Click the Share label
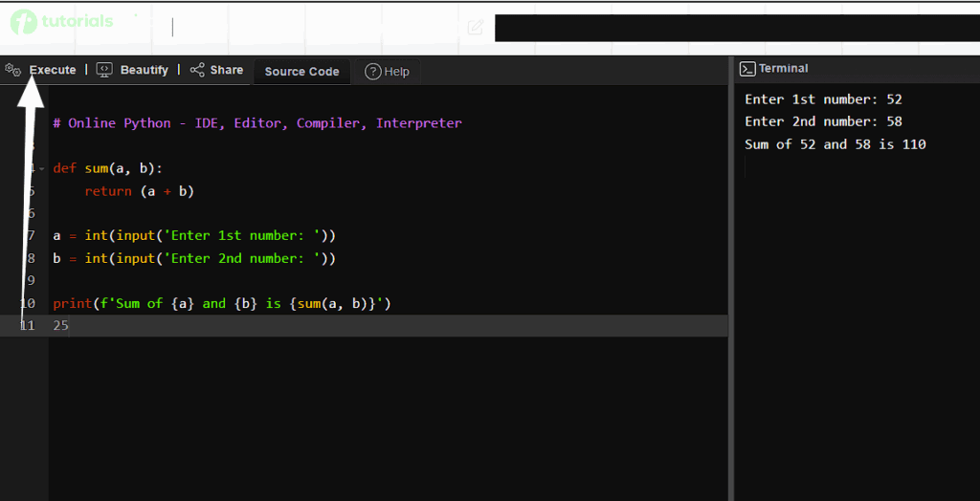The width and height of the screenshot is (980, 501). [227, 70]
